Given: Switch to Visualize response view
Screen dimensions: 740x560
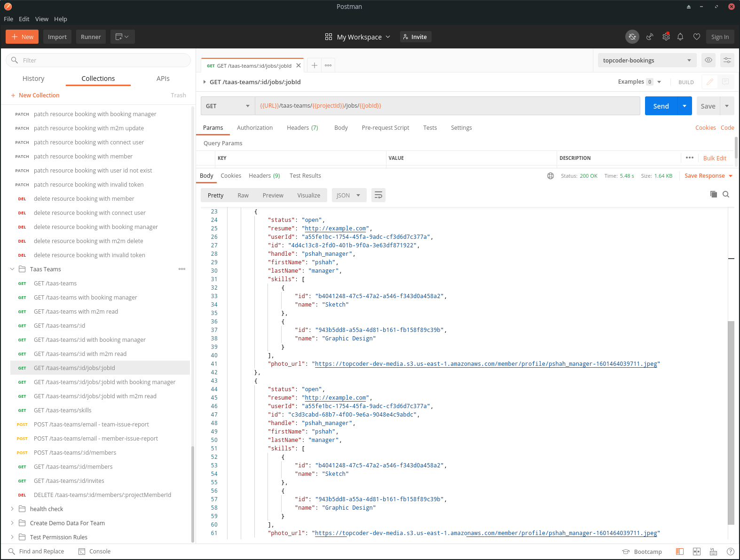Looking at the screenshot, I should (309, 195).
